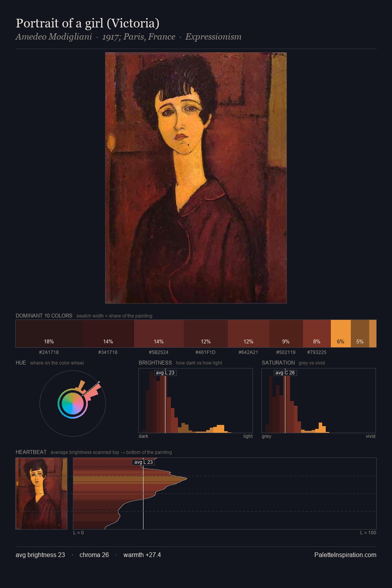Select the 12% swatch #461F1D
This screenshot has width=392, height=588.
coord(206,334)
